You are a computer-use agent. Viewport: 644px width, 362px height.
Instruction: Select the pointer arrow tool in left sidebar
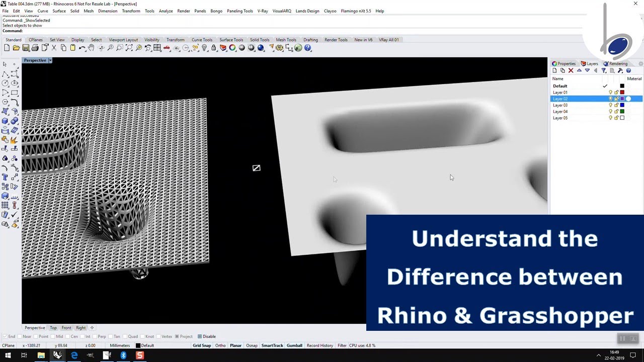(x=5, y=64)
